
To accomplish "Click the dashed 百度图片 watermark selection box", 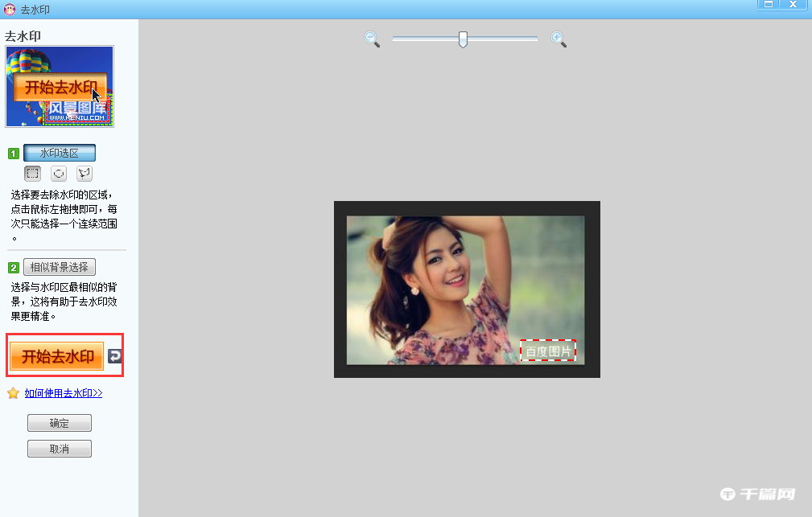I will [x=548, y=351].
